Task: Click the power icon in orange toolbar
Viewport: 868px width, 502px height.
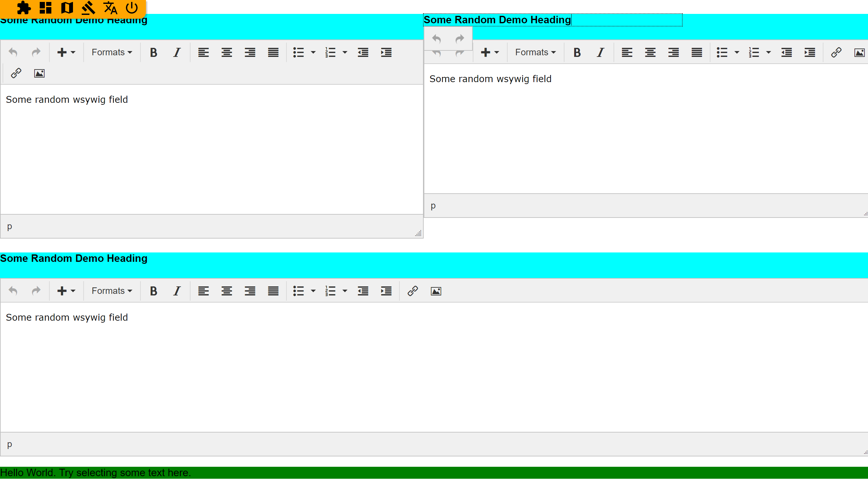Action: click(131, 7)
